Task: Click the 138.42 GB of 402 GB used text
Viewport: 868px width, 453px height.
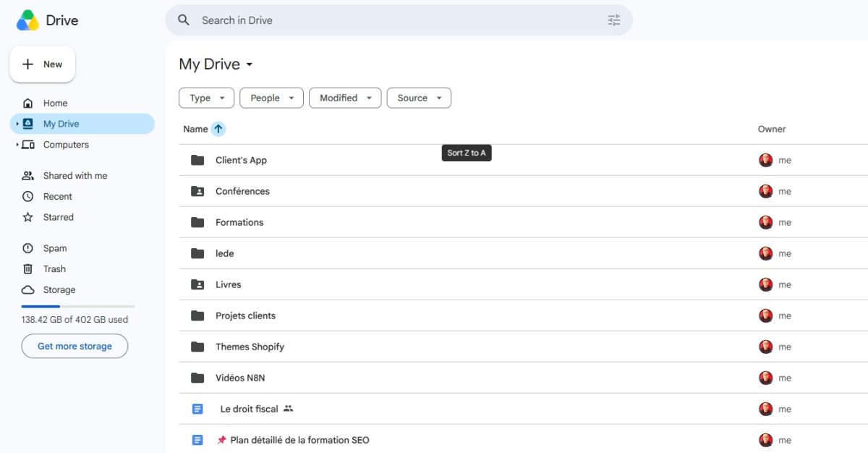Action: coord(75,319)
